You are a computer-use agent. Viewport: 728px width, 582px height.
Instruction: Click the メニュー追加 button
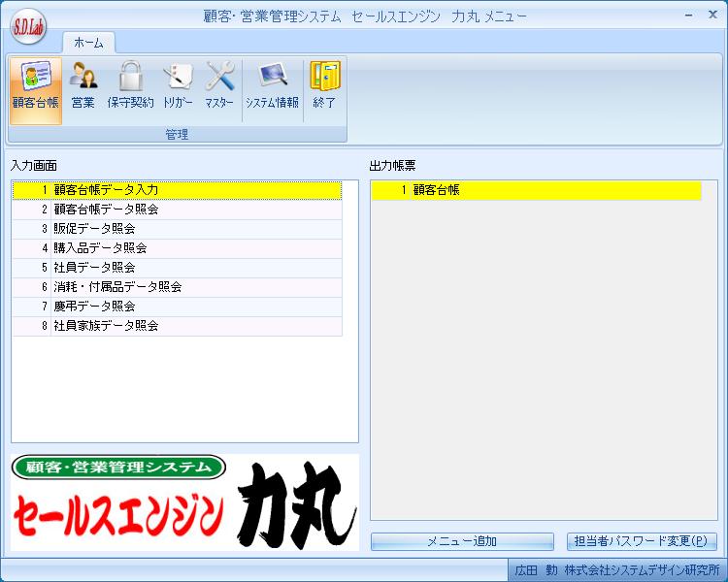pyautogui.click(x=462, y=541)
